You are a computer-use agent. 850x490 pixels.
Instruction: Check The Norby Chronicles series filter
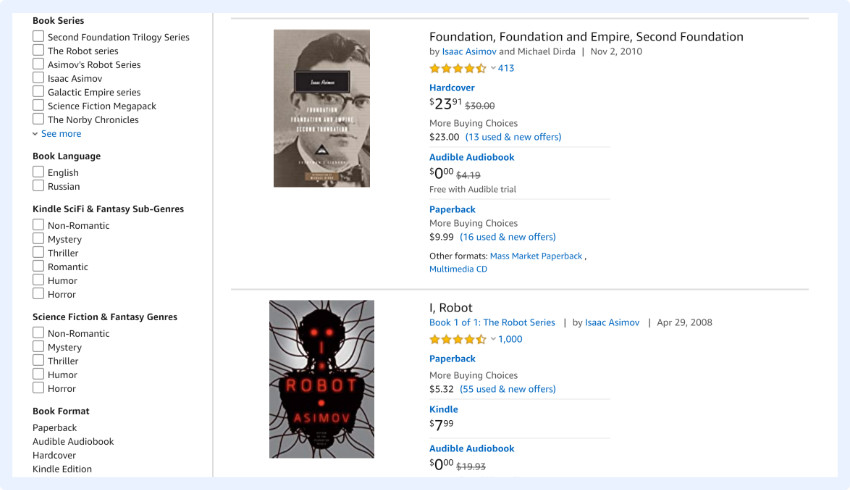[x=38, y=120]
